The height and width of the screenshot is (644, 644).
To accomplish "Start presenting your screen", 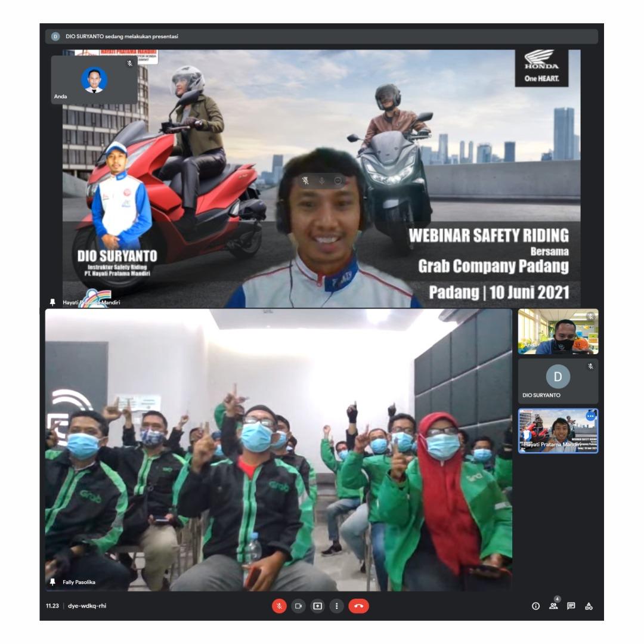I will tap(318, 606).
